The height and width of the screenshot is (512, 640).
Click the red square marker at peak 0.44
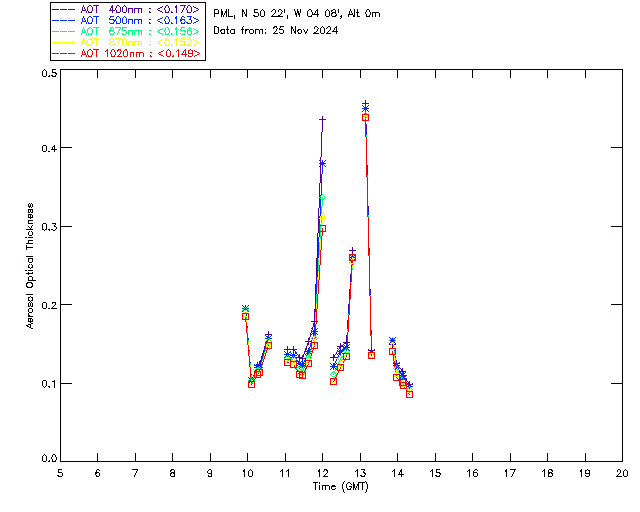[x=366, y=118]
